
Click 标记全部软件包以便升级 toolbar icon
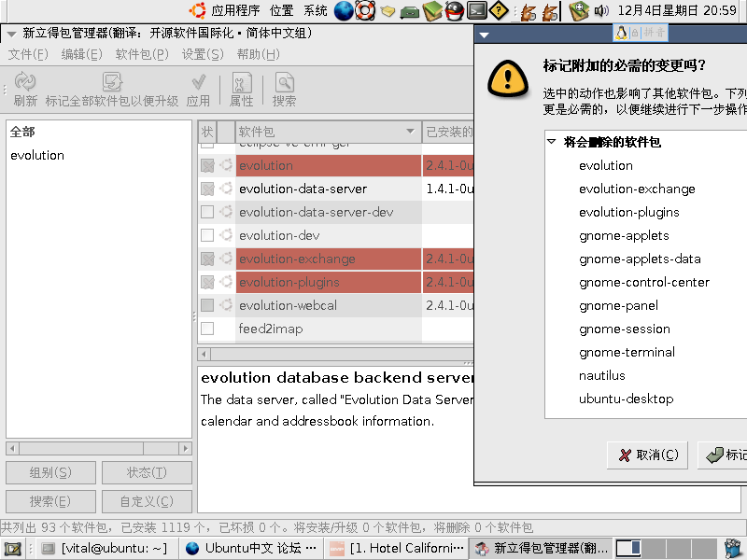(x=112, y=90)
